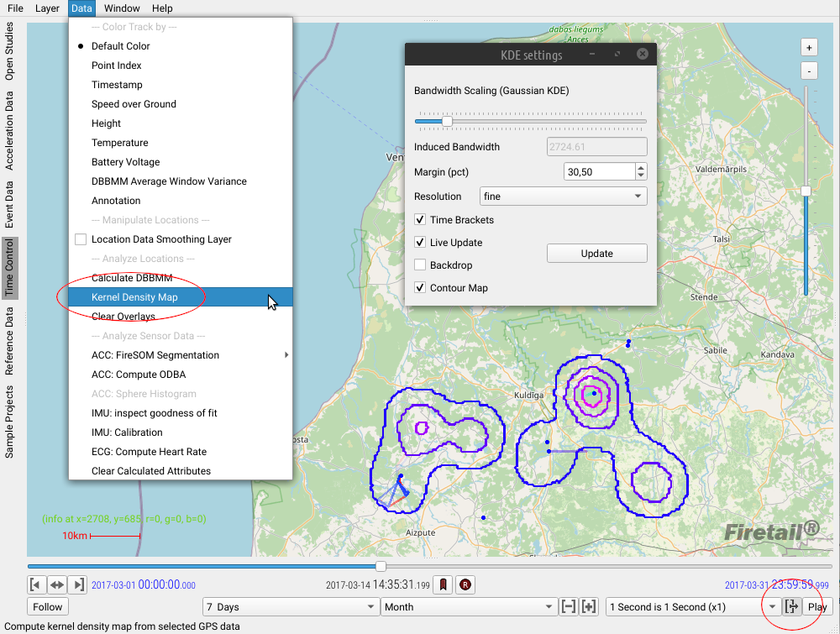Disable the Time Brackets checkbox

pyautogui.click(x=421, y=220)
